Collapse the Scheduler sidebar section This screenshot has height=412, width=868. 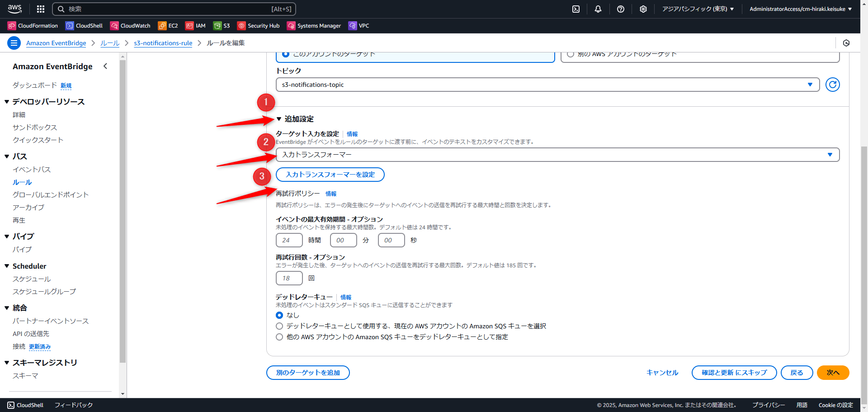tap(7, 266)
